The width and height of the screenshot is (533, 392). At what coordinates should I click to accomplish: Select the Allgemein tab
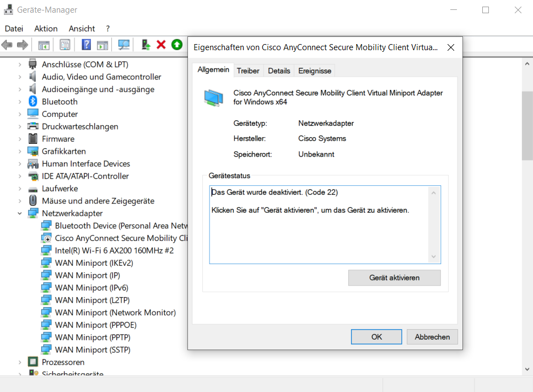(213, 69)
